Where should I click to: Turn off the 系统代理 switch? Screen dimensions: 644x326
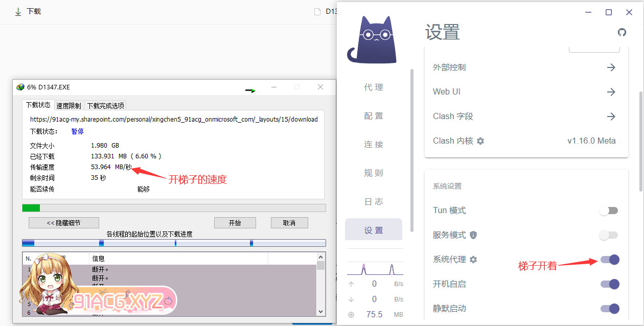[610, 260]
